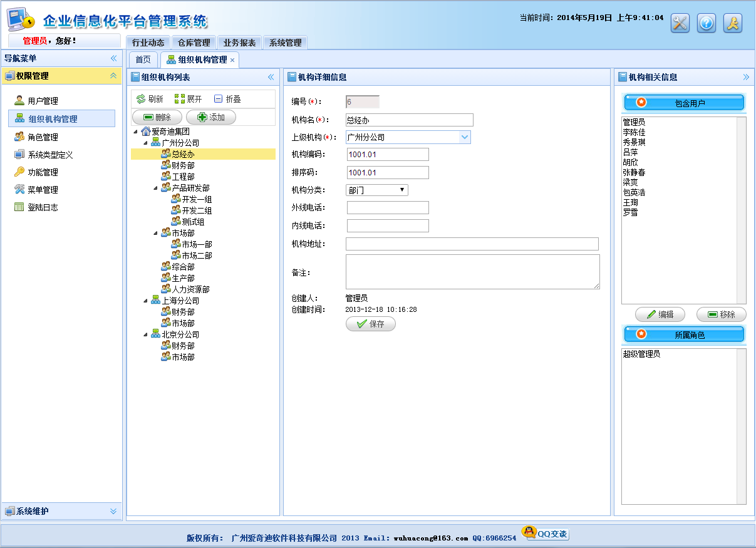Open the 业务报表 menu tab
The height and width of the screenshot is (548, 756).
(239, 43)
